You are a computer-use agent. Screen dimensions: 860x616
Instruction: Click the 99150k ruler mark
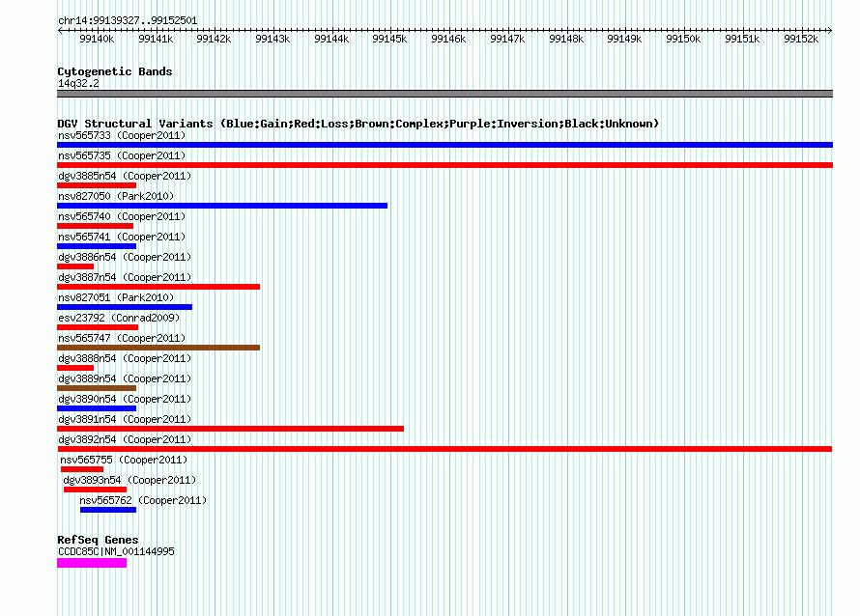[683, 39]
